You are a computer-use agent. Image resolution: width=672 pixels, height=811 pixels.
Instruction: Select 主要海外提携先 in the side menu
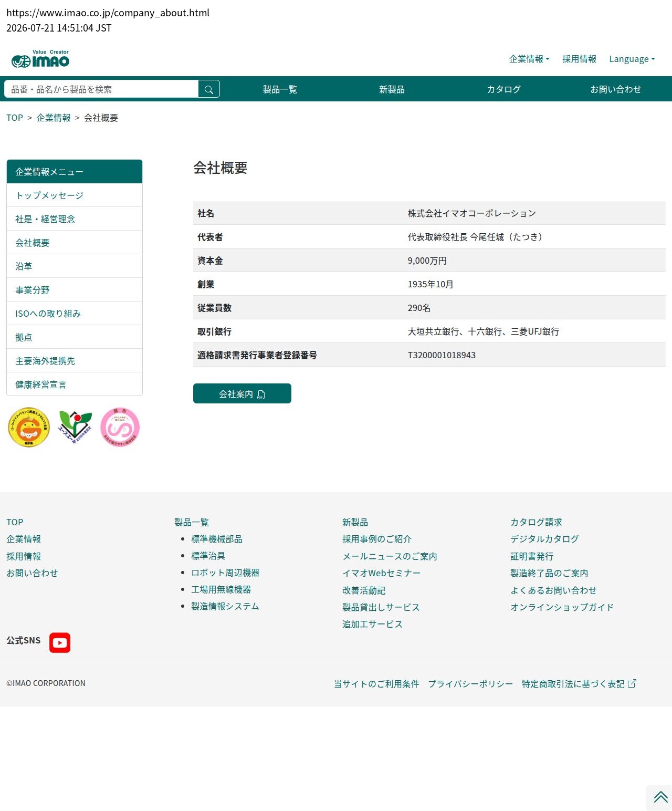pyautogui.click(x=75, y=361)
